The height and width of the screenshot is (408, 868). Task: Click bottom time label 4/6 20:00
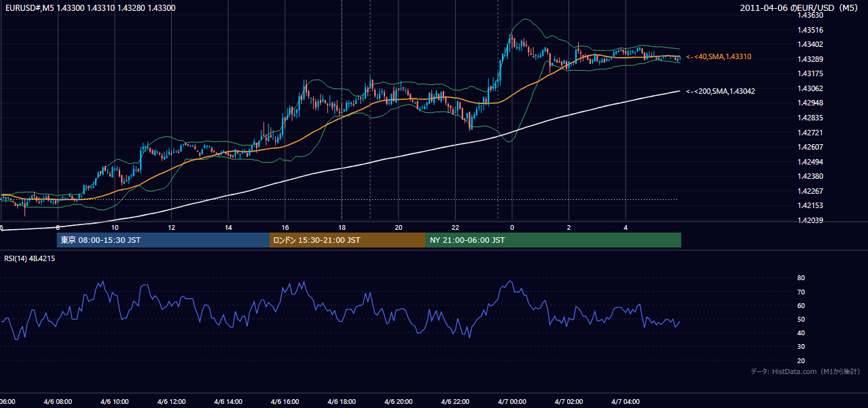(398, 402)
